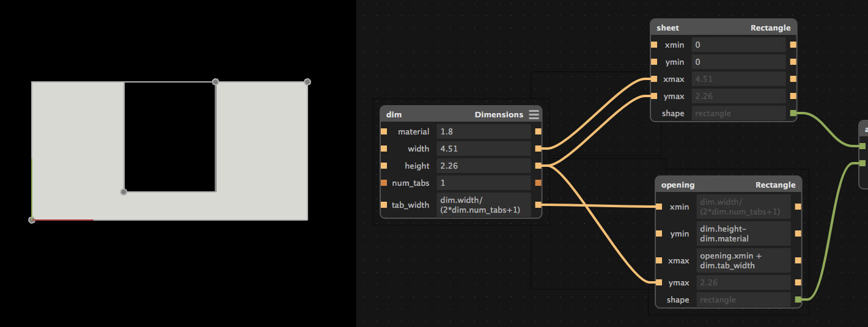Screen dimensions: 868x327
Task: Grab the opening's bottom-left control handle
Action: [x=123, y=192]
